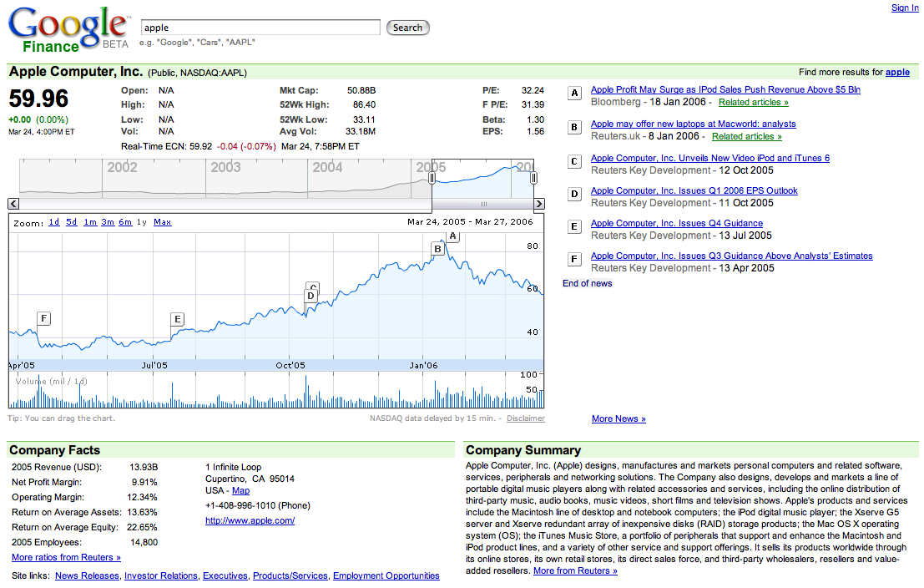Click the 2005 Employees value 14,800
924x588 pixels.
144,543
